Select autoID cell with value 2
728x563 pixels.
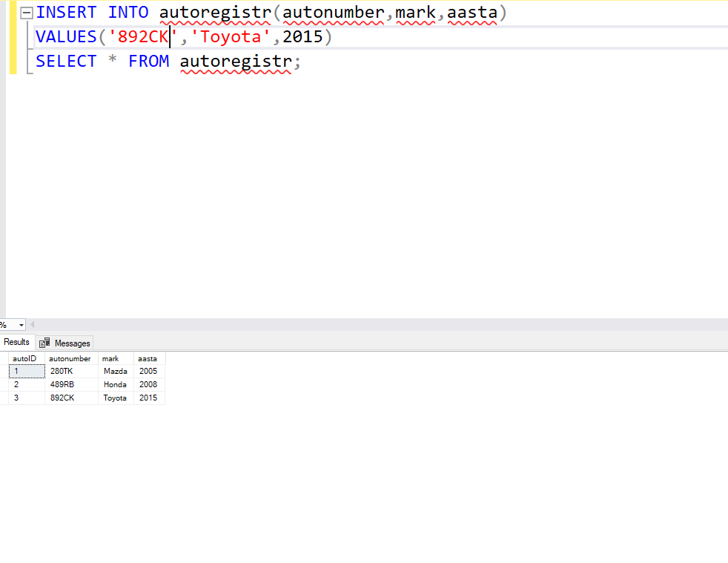27,385
